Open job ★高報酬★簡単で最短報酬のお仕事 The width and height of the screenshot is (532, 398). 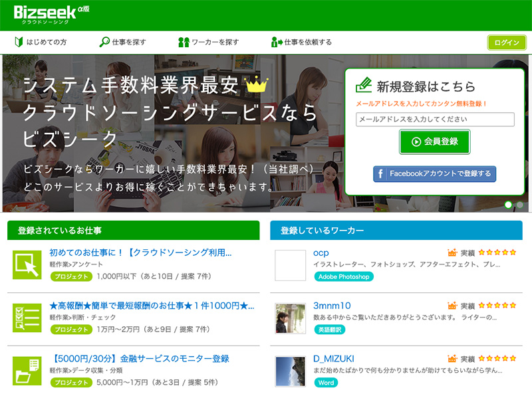(x=152, y=306)
